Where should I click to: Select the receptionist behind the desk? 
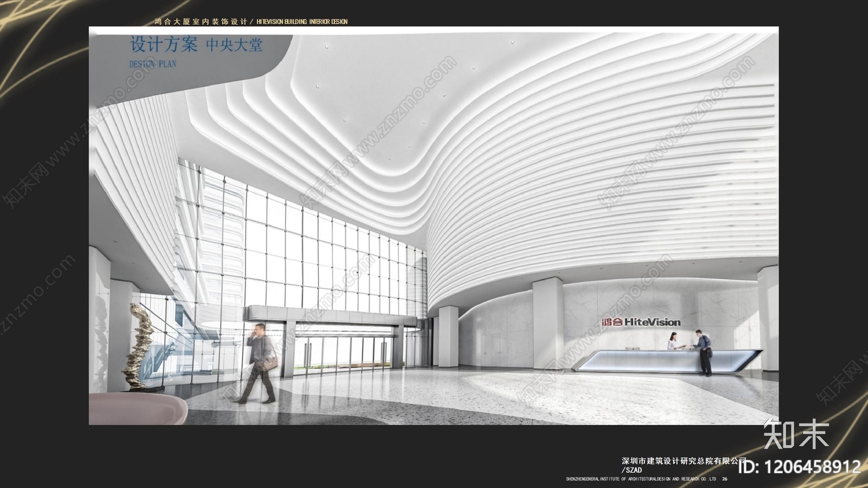(x=673, y=342)
